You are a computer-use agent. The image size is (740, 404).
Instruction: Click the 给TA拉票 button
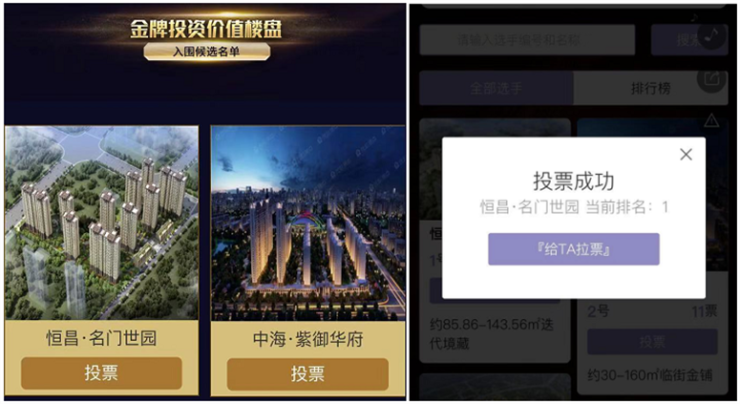pyautogui.click(x=573, y=249)
